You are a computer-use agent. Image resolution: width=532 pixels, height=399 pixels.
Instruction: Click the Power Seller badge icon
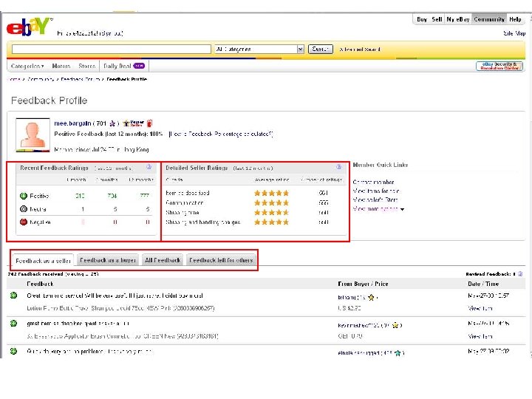click(x=133, y=123)
